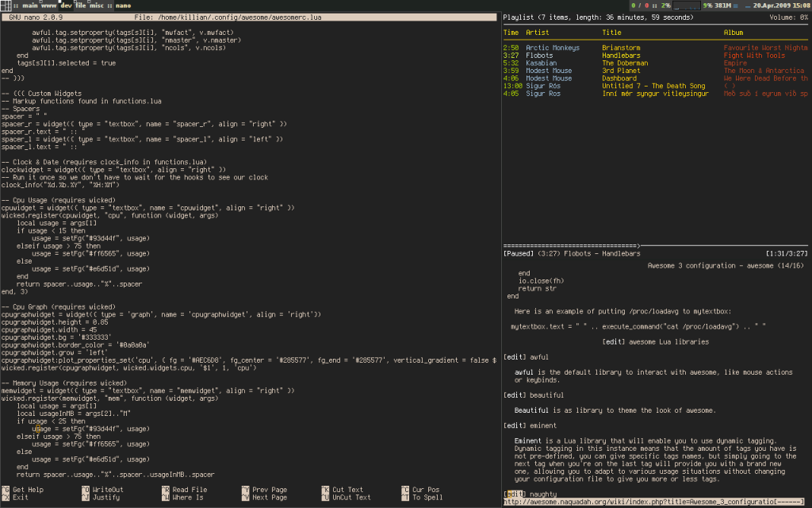Click the nano file path title bar
Screen dimensions: 812x508
click(x=249, y=17)
